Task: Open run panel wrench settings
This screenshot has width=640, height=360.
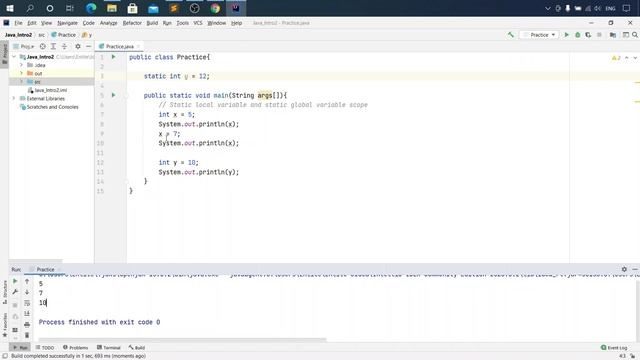Action: pyautogui.click(x=15, y=291)
